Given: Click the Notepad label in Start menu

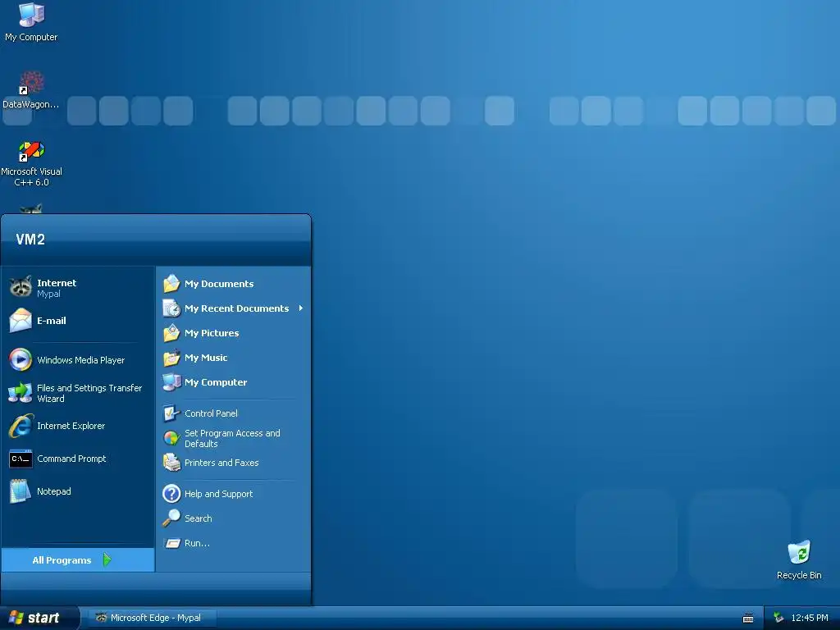Looking at the screenshot, I should tap(53, 491).
